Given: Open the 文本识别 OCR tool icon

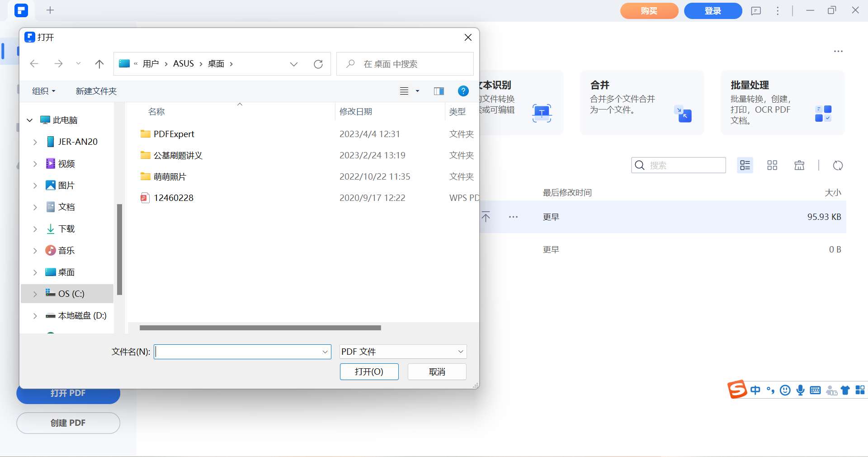Looking at the screenshot, I should pyautogui.click(x=542, y=113).
